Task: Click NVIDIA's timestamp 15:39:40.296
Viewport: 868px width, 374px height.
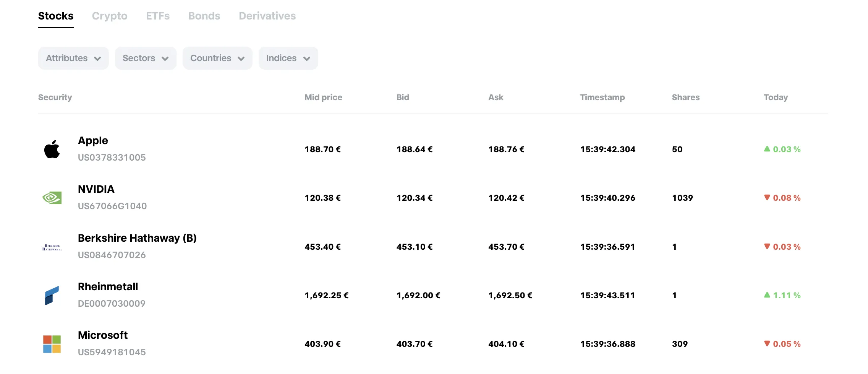Action: click(x=608, y=198)
